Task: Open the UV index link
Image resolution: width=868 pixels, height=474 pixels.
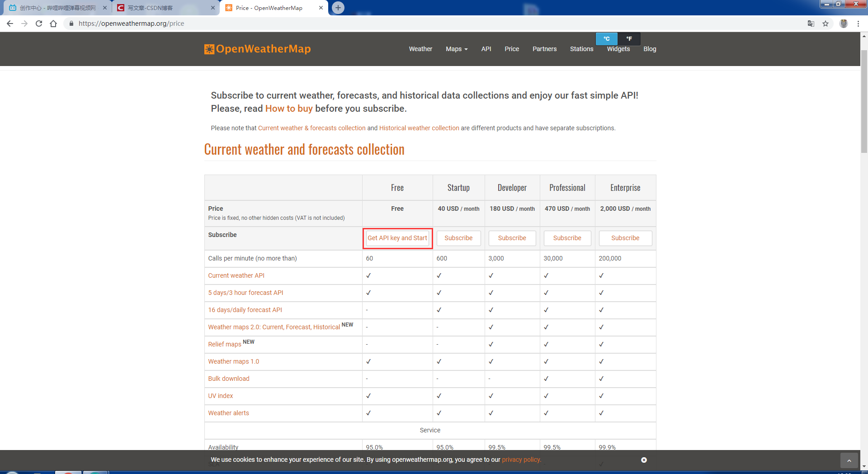Action: (221, 396)
